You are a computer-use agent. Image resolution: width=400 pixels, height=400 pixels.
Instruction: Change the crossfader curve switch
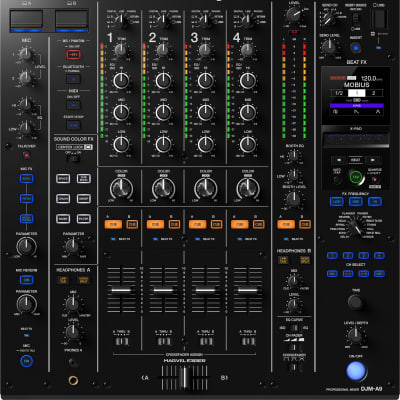click(294, 367)
